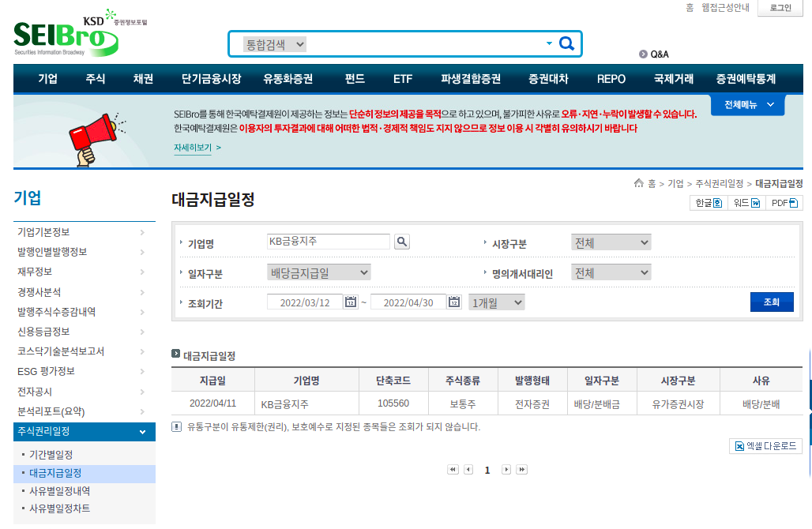This screenshot has height=529, width=812.
Task: Open the 주식 main menu
Action: [x=96, y=79]
